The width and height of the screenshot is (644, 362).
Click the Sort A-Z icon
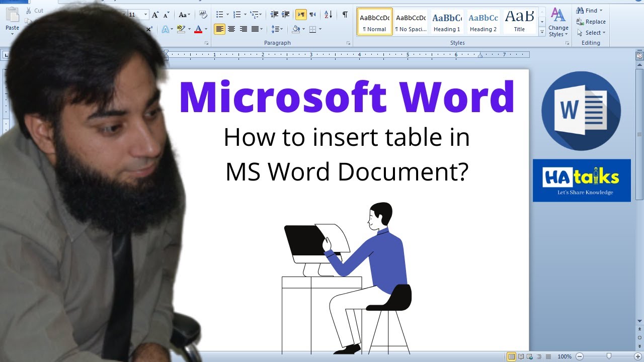(x=328, y=15)
